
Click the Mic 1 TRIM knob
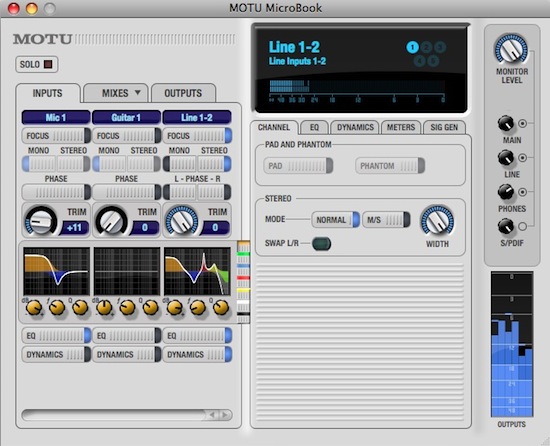coord(41,221)
